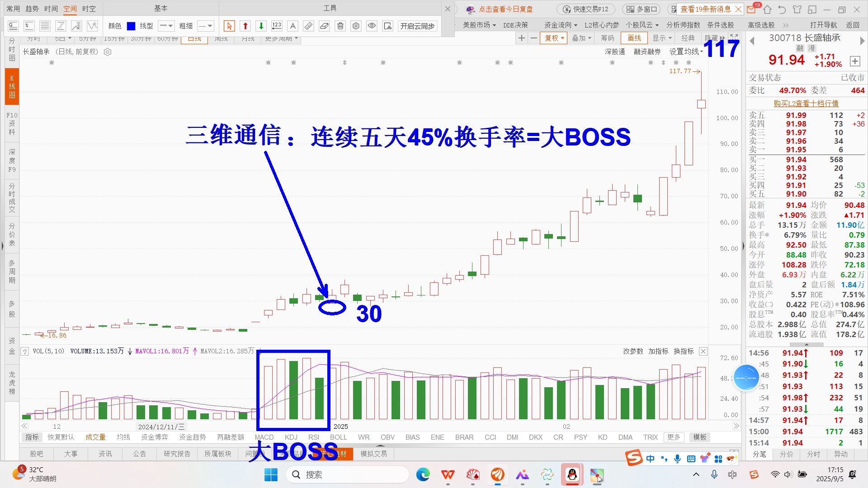This screenshot has height=488, width=868.
Task: Open the blue color swatch picker
Action: pos(131,26)
